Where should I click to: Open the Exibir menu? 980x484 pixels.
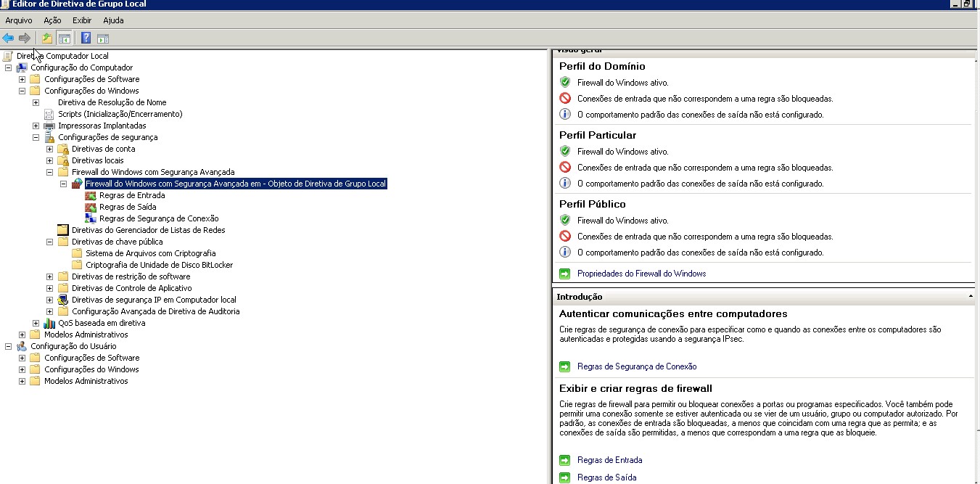point(82,20)
